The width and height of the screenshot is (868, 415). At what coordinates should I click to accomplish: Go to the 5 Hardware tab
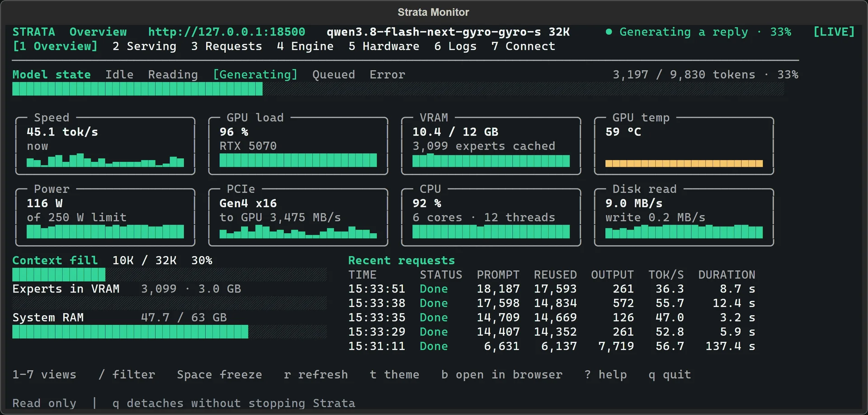[384, 46]
